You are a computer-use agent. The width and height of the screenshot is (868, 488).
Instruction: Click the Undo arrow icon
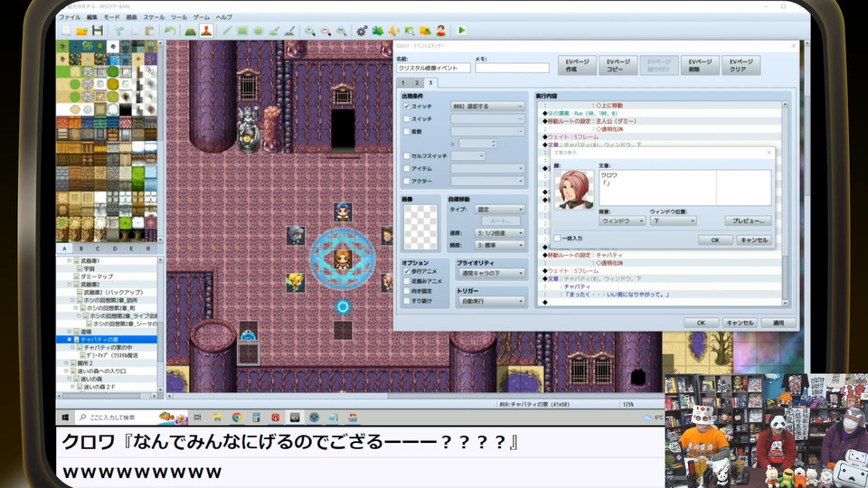point(170,31)
